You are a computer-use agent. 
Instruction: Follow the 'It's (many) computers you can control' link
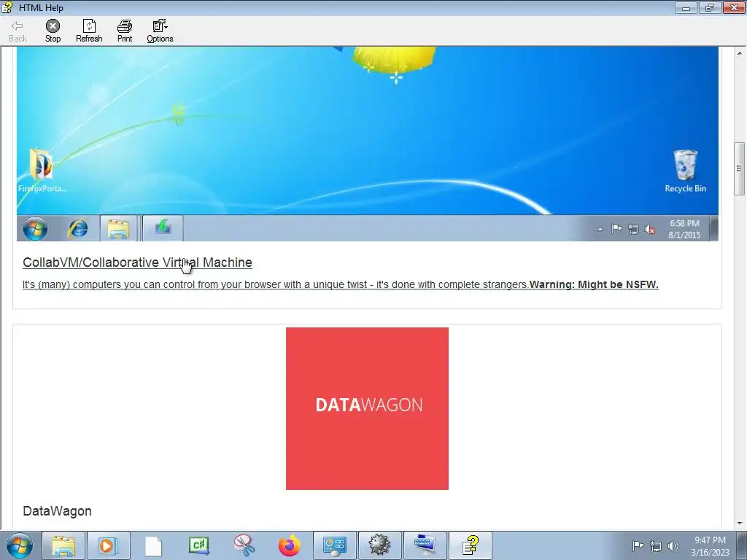[276, 284]
